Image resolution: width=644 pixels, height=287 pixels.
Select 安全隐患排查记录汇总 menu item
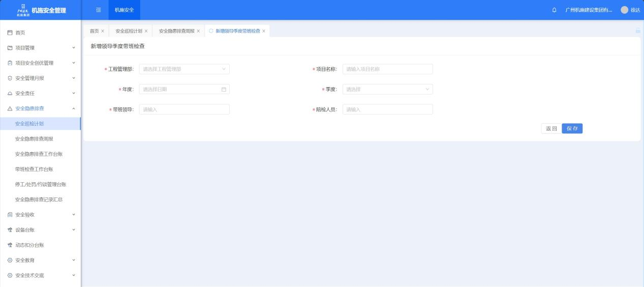(x=39, y=199)
